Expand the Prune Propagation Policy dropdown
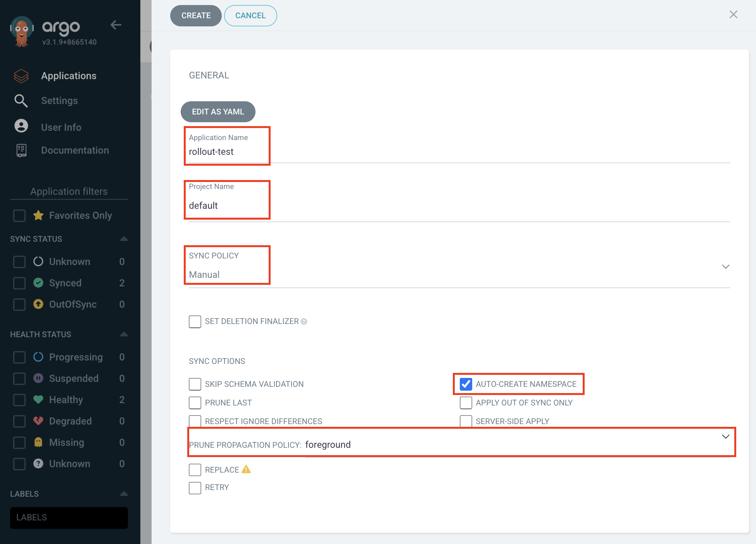This screenshot has width=756, height=544. pyautogui.click(x=725, y=437)
